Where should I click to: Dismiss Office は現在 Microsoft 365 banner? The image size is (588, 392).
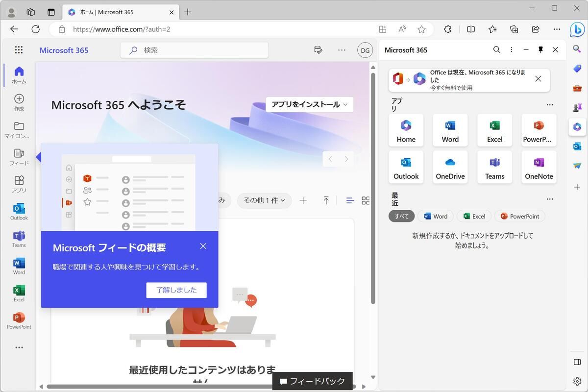tap(538, 79)
